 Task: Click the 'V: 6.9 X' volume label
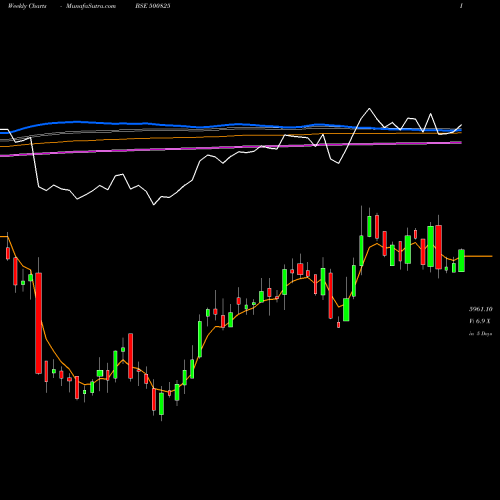click(480, 321)
